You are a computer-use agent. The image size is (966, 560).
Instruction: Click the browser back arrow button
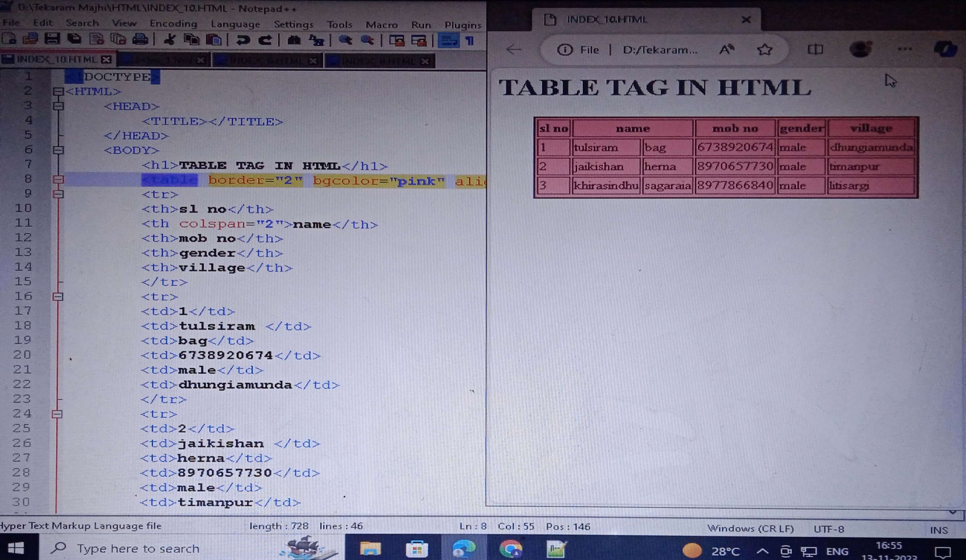[x=514, y=49]
